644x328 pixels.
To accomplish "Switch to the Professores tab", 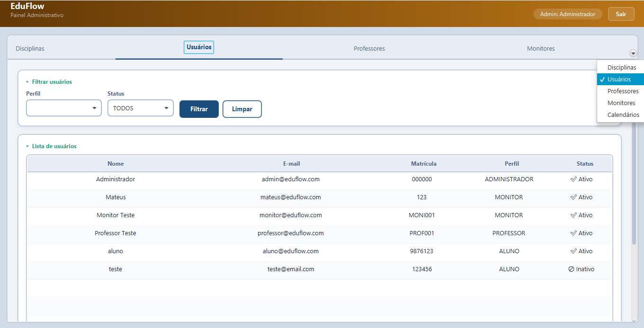I will click(369, 48).
